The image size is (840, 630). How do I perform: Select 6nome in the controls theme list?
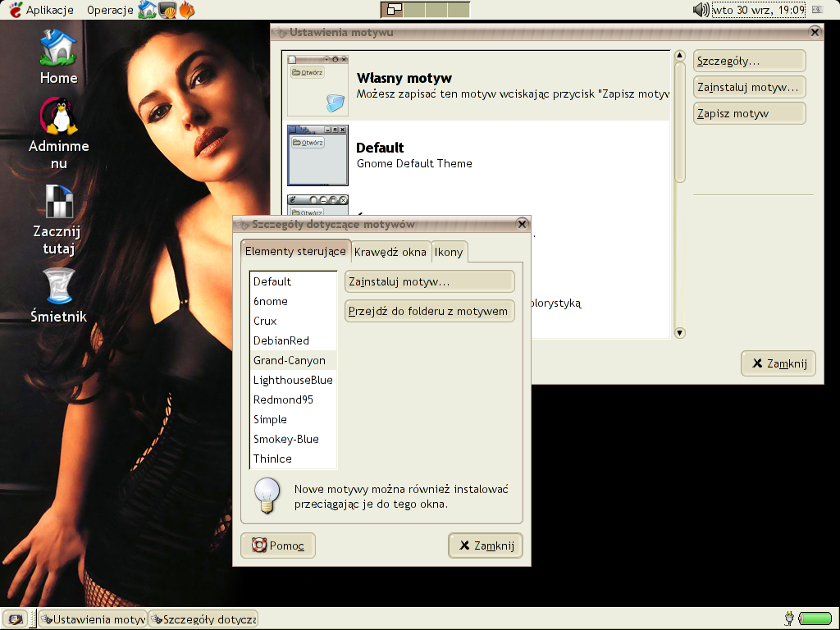293,302
